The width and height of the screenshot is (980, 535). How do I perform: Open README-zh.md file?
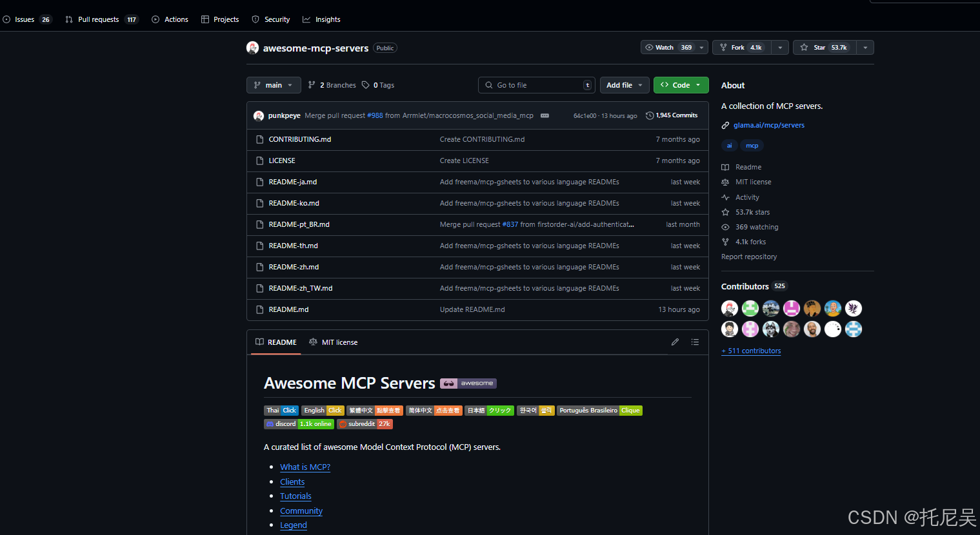pyautogui.click(x=294, y=267)
